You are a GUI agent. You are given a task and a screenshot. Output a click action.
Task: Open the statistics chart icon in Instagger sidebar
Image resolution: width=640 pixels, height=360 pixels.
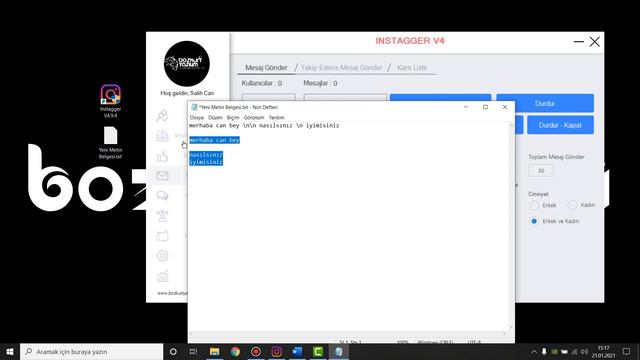coord(162,276)
